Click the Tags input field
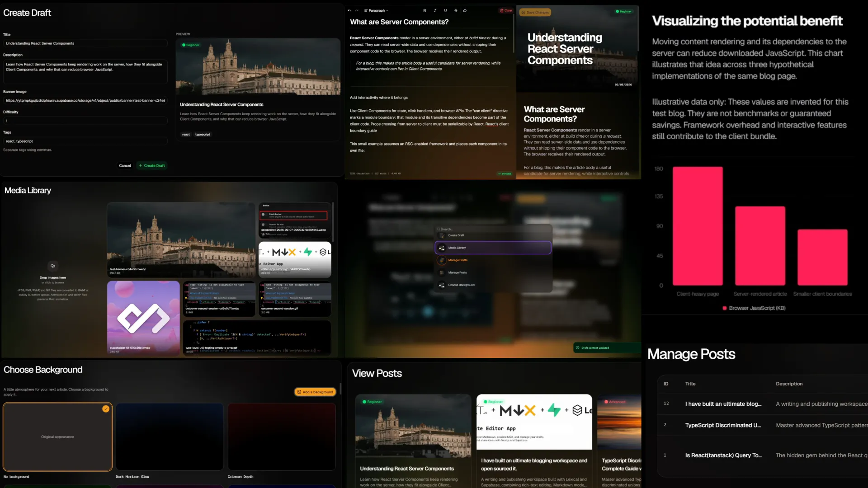The image size is (868, 488). tap(85, 141)
